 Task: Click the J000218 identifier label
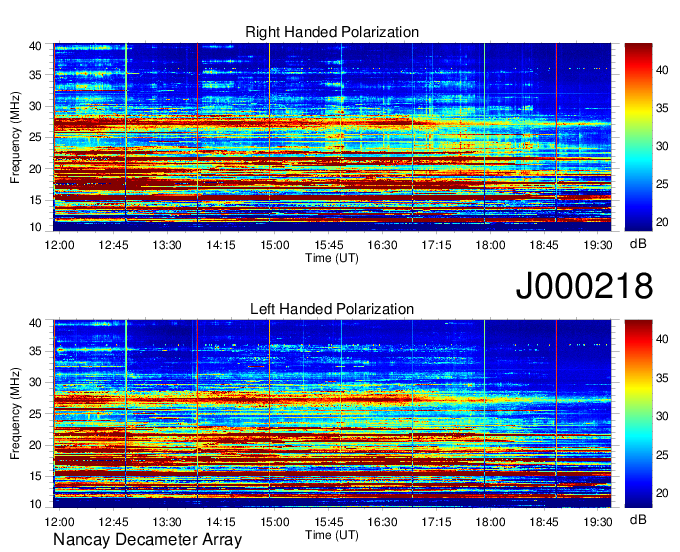[584, 286]
